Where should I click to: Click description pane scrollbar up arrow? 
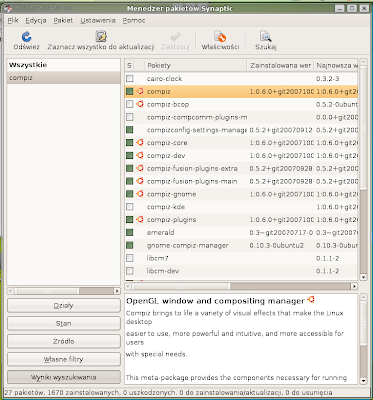pos(363,297)
